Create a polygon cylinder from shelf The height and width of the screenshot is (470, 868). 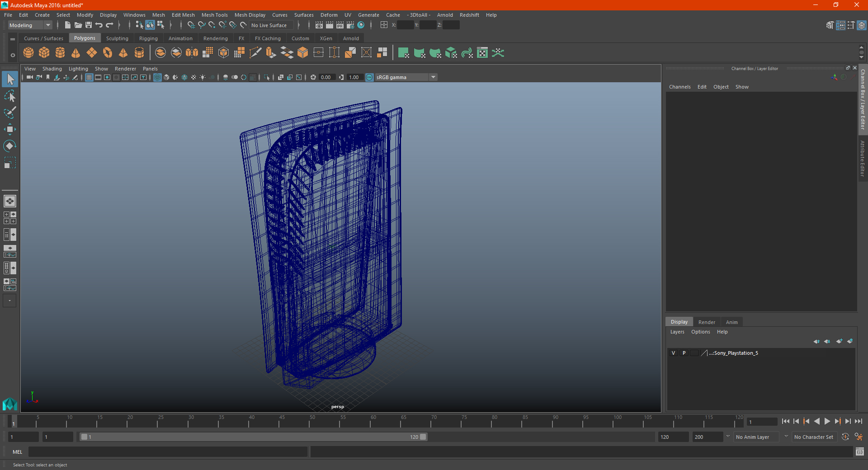[60, 53]
